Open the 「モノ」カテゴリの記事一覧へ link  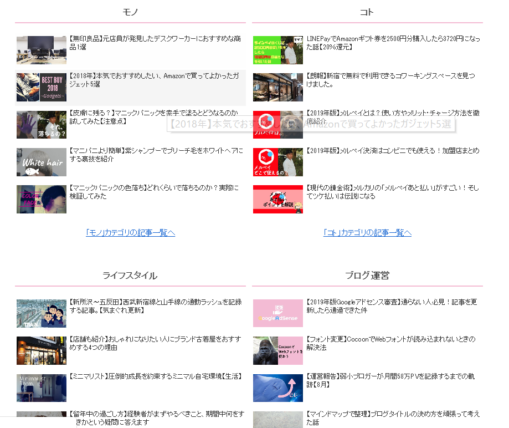click(130, 232)
